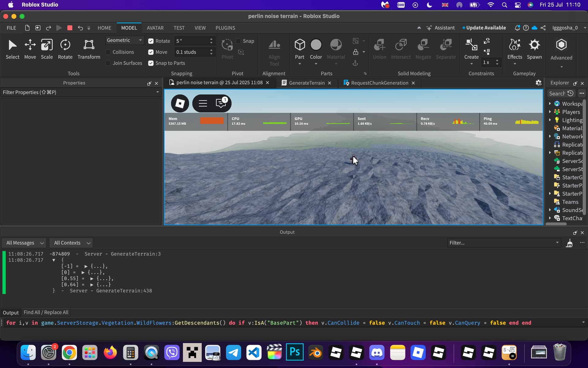Expand the Workspace tree node
The height and width of the screenshot is (368, 588).
(x=550, y=104)
